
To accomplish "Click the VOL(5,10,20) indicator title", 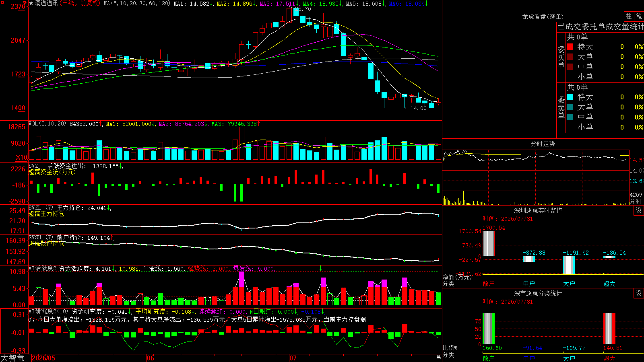I will click(x=47, y=124).
